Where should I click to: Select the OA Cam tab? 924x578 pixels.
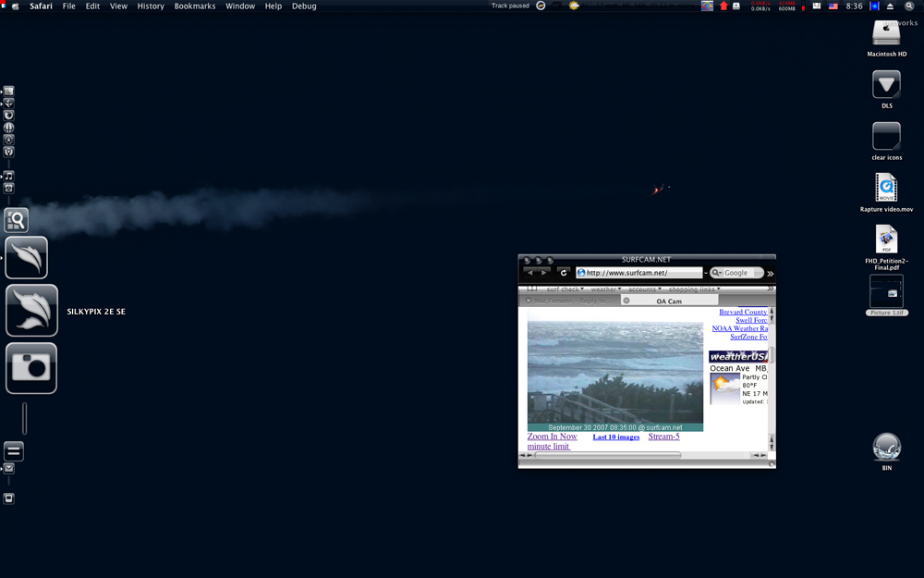pyautogui.click(x=669, y=301)
